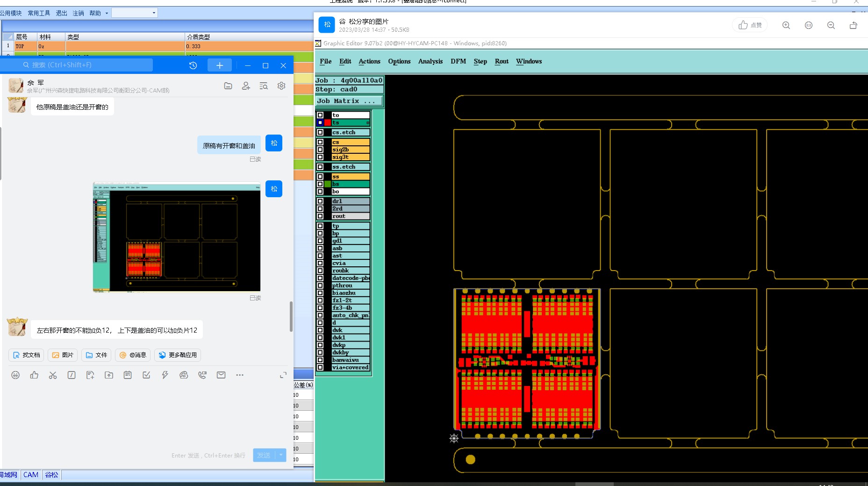Viewport: 868px width, 486px height.
Task: Reset image to 1:1 scale
Action: coord(809,25)
